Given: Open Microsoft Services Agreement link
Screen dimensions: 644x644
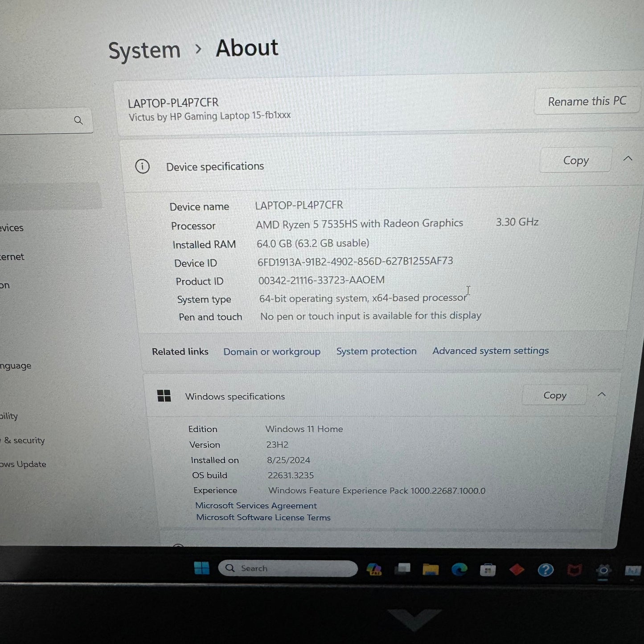Looking at the screenshot, I should (x=256, y=505).
